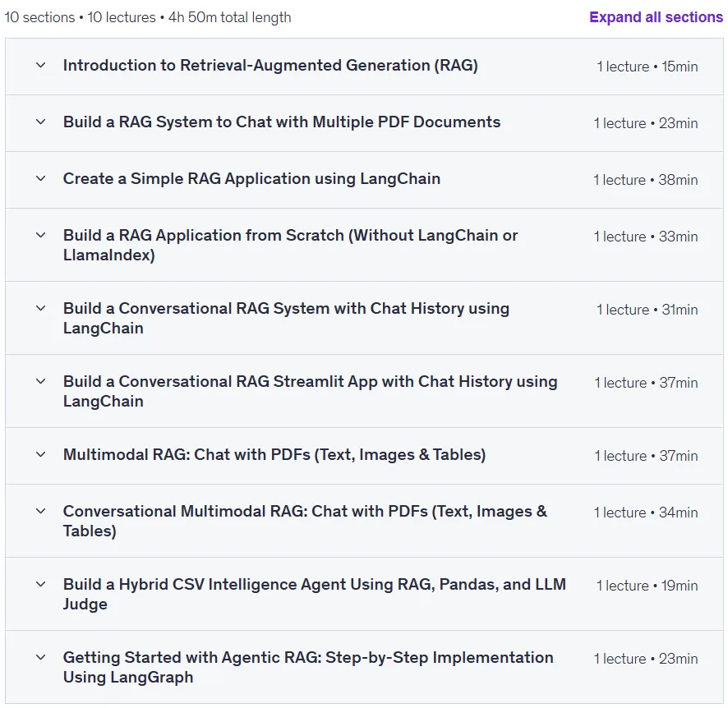Expand chevron for RAG Application from Scratch
This screenshot has width=728, height=708.
[41, 235]
